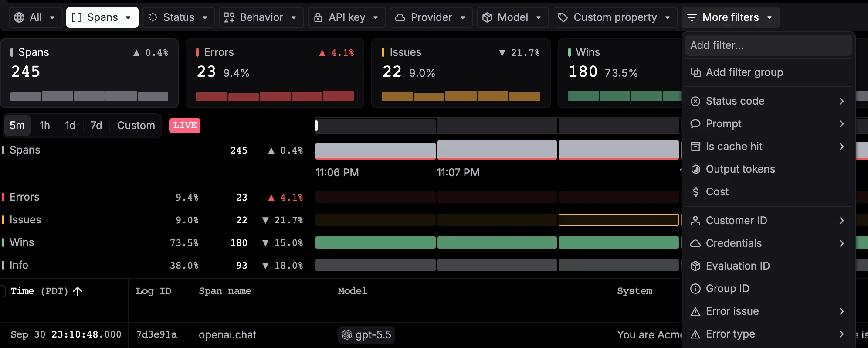The height and width of the screenshot is (348, 868).
Task: Click the API key lock icon
Action: (x=318, y=17)
